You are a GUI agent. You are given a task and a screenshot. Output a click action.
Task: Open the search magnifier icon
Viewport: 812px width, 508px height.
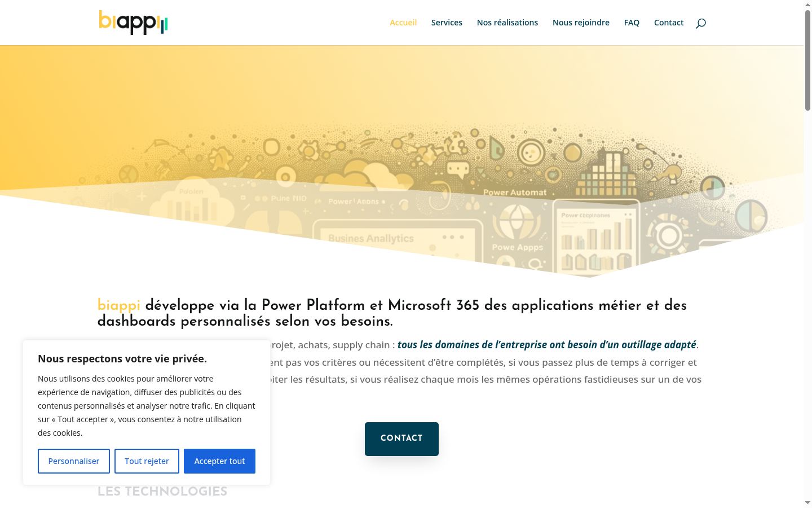click(701, 23)
